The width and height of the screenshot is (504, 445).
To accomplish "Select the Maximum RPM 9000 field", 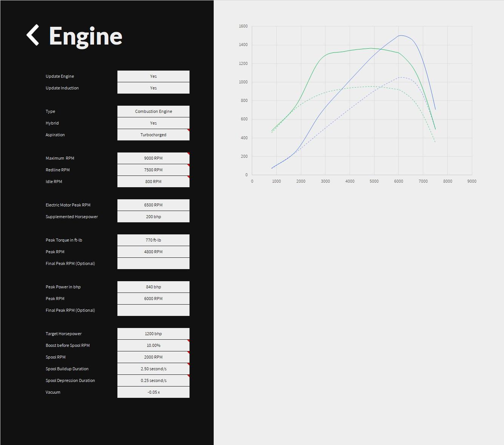I will (x=153, y=158).
